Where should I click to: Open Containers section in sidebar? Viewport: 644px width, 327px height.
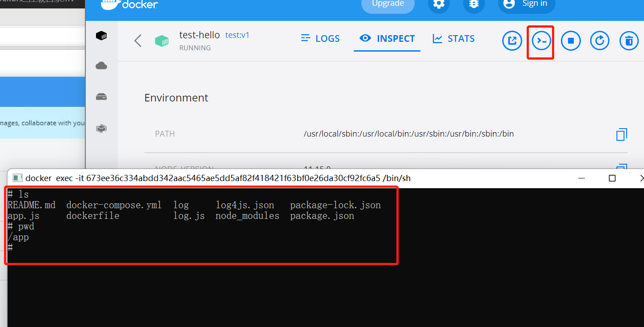tap(101, 36)
